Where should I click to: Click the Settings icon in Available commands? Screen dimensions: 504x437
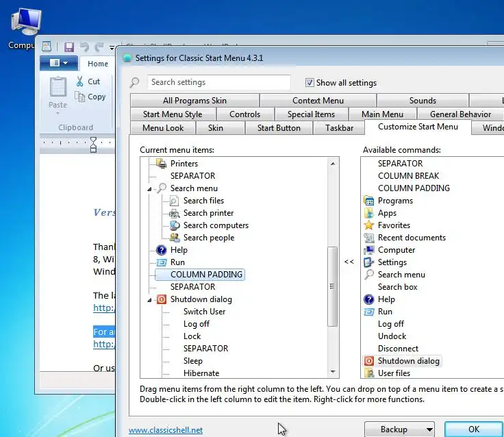coord(368,262)
